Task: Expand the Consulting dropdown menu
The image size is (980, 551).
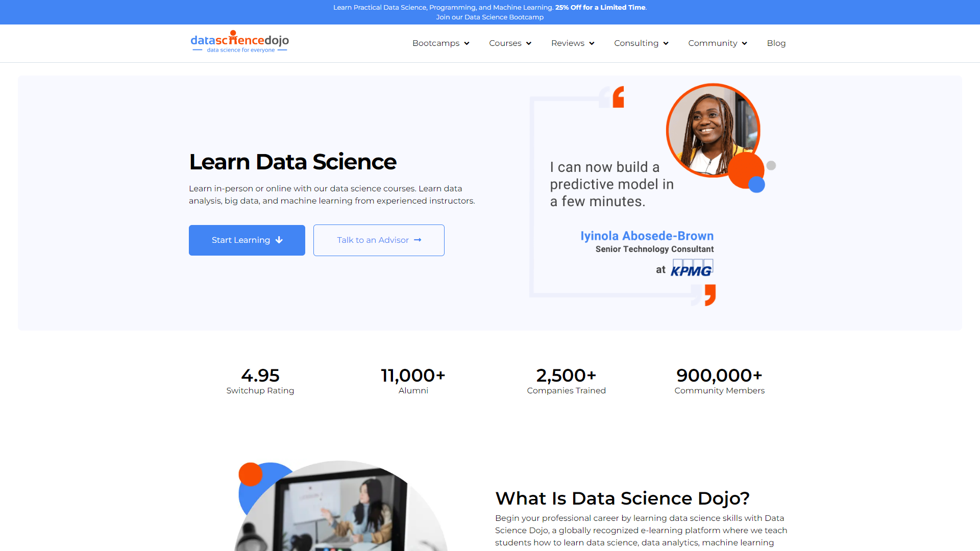Action: click(640, 43)
